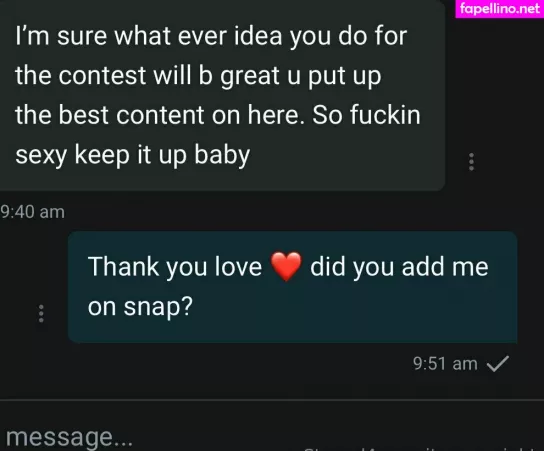The height and width of the screenshot is (451, 544).
Task: Click the cut-off text at the bottom right
Action: pyautogui.click(x=423, y=449)
